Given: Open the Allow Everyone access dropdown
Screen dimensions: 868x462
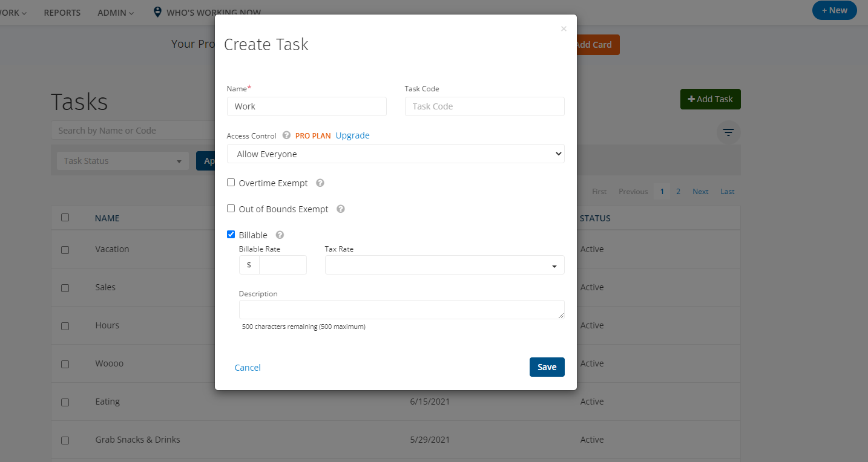Looking at the screenshot, I should (x=396, y=154).
